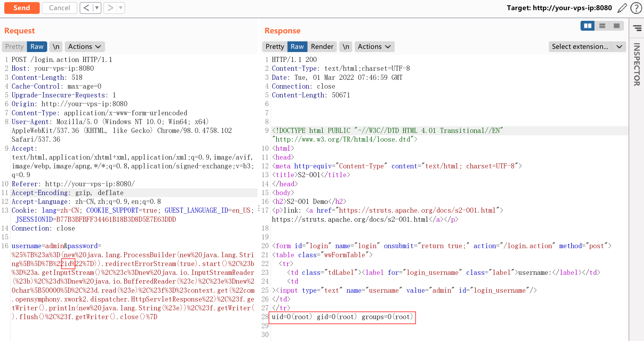Image resolution: width=644 pixels, height=341 pixels.
Task: Toggle newline display in Request pane
Action: [x=56, y=47]
